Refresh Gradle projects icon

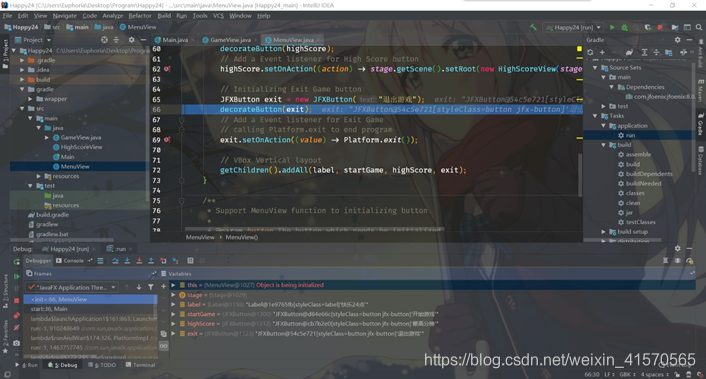coord(590,53)
